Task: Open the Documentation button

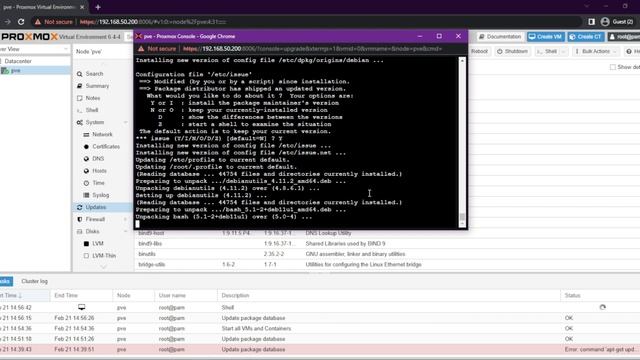Action: click(500, 37)
